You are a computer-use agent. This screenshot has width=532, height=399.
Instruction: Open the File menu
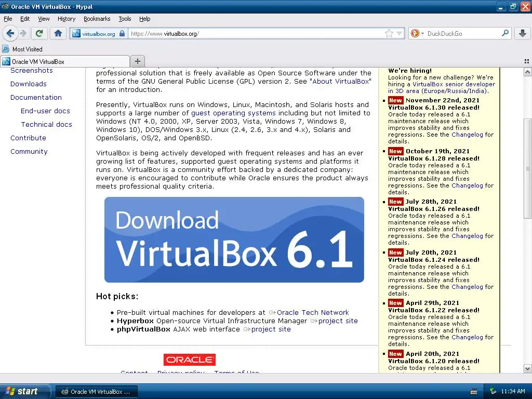tap(8, 19)
